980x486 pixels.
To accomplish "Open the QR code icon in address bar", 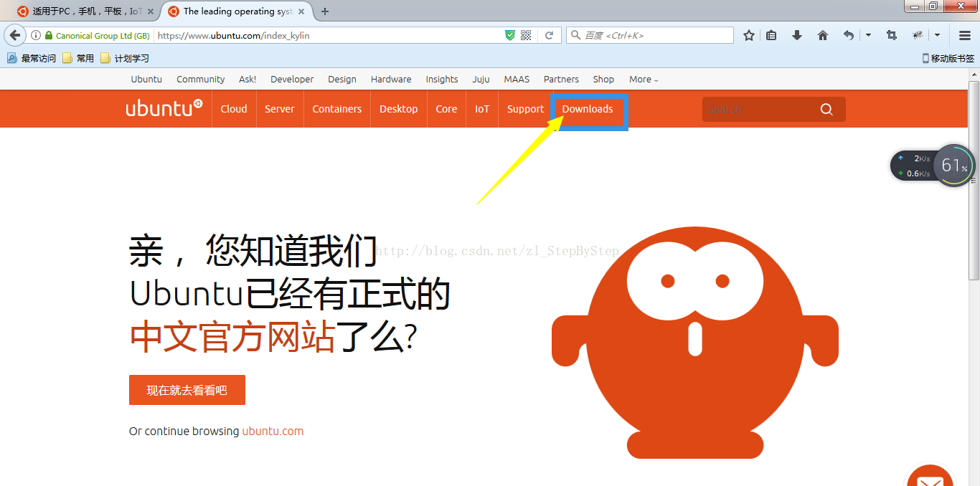I will (x=526, y=35).
